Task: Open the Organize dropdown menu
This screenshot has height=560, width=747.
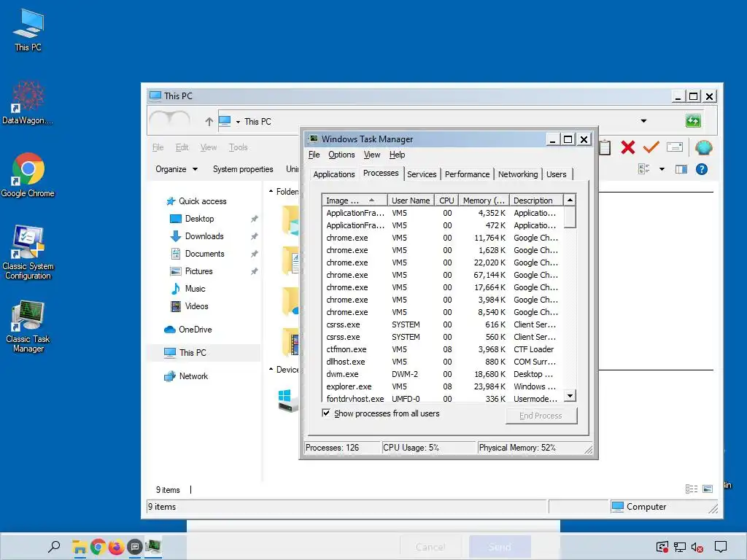Action: click(177, 169)
